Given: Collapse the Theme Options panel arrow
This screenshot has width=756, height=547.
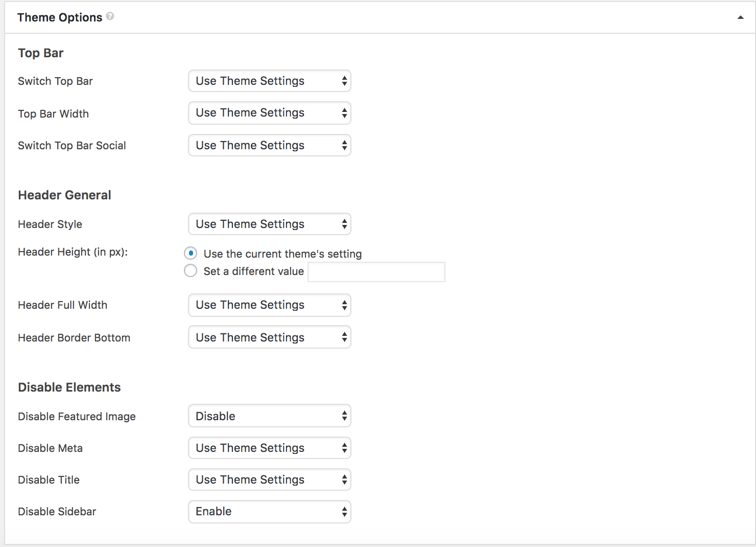Looking at the screenshot, I should 740,17.
